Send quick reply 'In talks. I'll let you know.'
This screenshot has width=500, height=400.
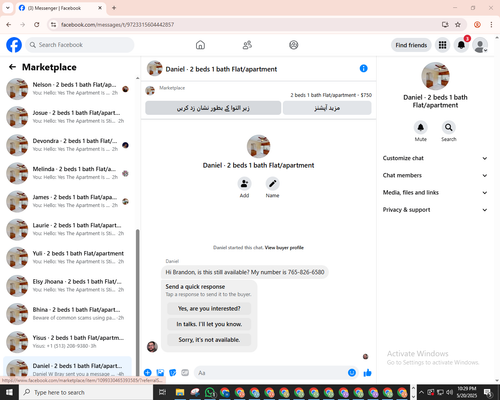(209, 324)
